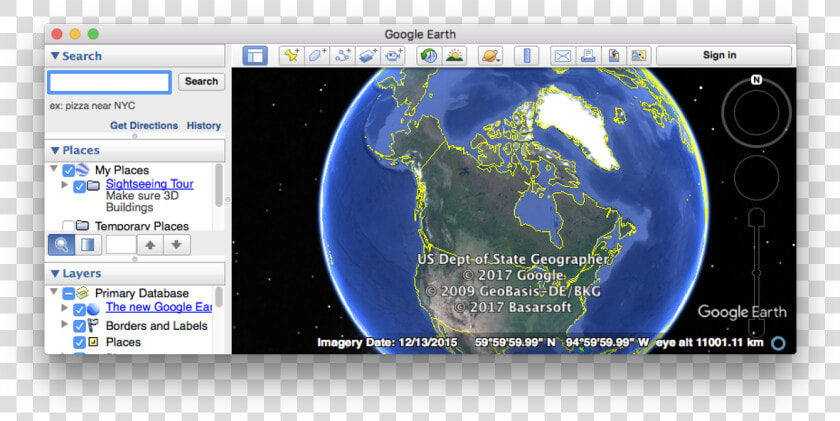Image resolution: width=840 pixels, height=421 pixels.
Task: Click the Primary Database layers icon
Action: click(x=82, y=293)
